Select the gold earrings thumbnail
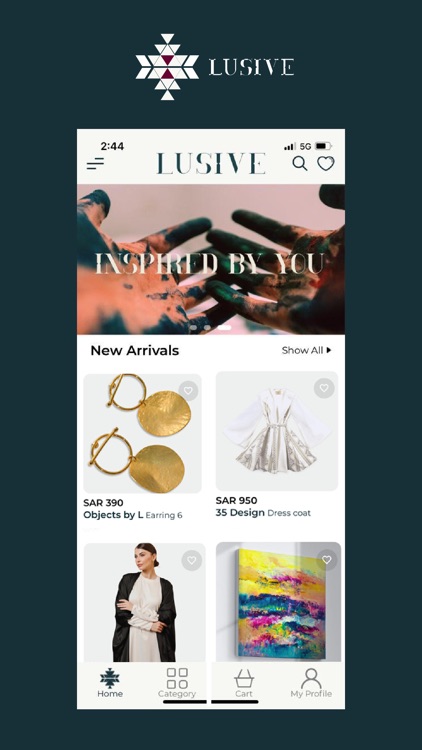The image size is (422, 750). point(143,433)
